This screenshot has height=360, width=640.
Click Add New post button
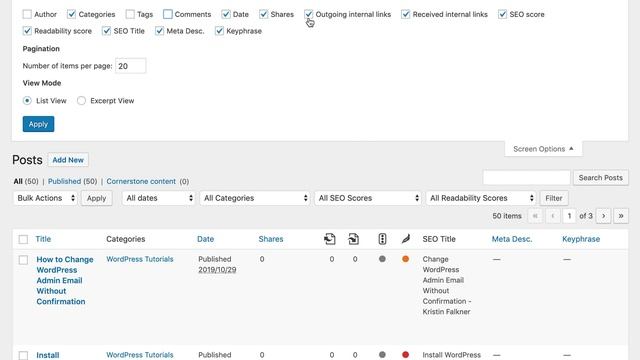click(x=68, y=160)
